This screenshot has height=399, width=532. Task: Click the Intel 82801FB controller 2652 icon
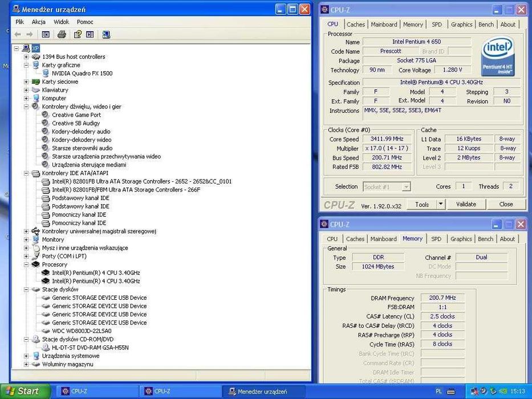click(x=46, y=181)
